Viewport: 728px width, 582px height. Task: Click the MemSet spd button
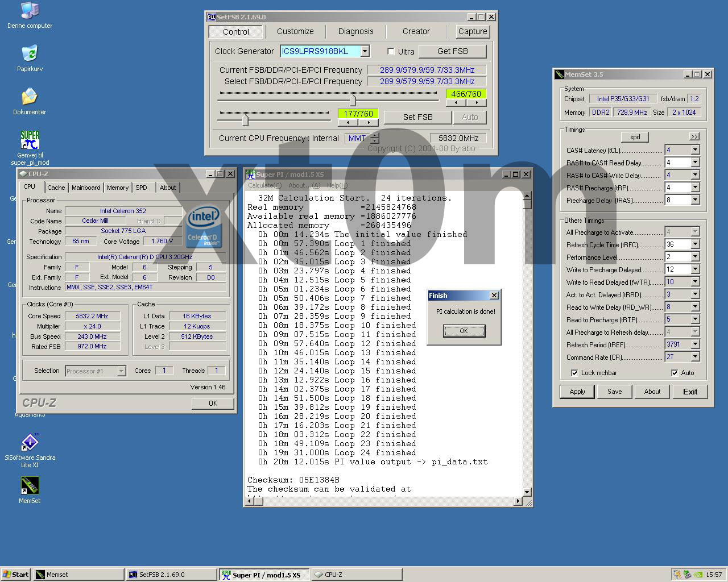635,137
